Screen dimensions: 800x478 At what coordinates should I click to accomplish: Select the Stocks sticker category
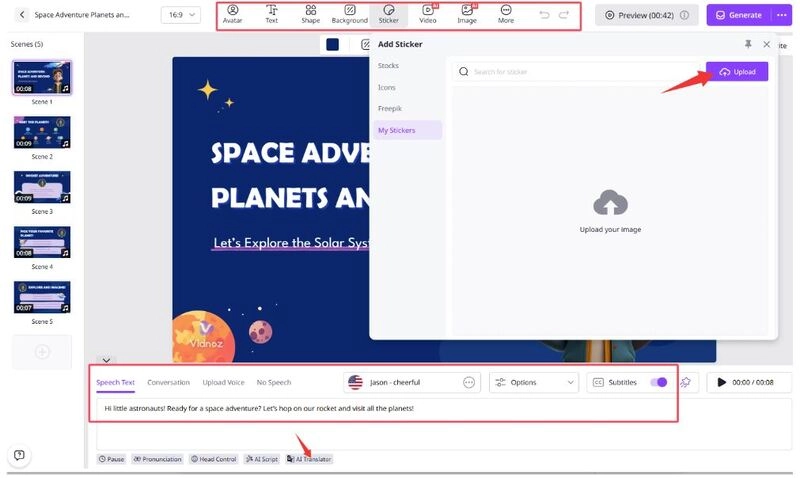coord(388,65)
